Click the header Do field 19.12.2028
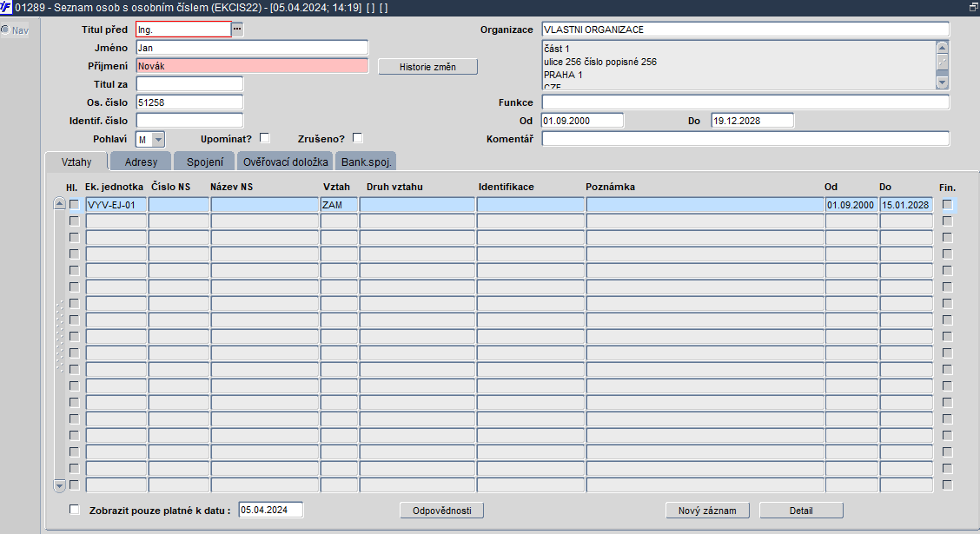 pos(752,120)
